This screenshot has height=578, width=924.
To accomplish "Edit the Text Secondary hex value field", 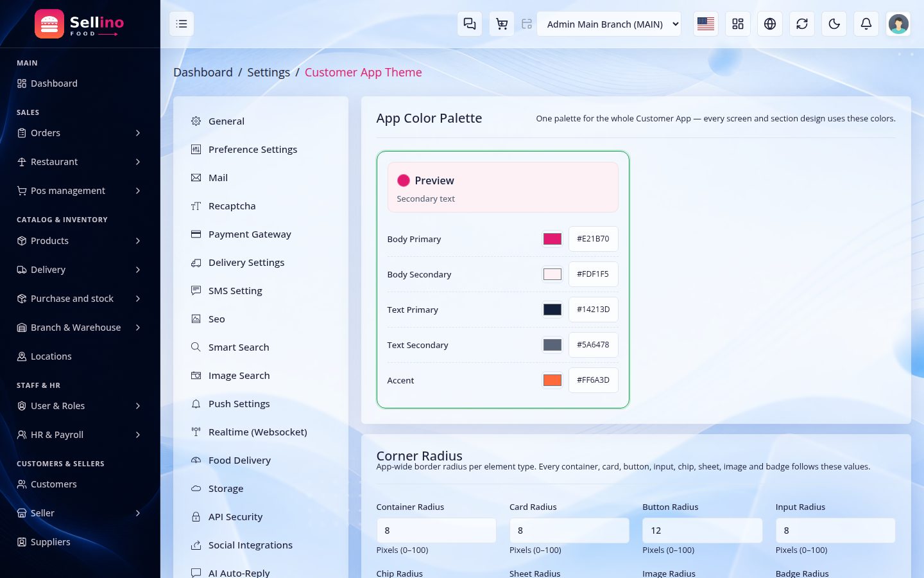I will [x=594, y=345].
